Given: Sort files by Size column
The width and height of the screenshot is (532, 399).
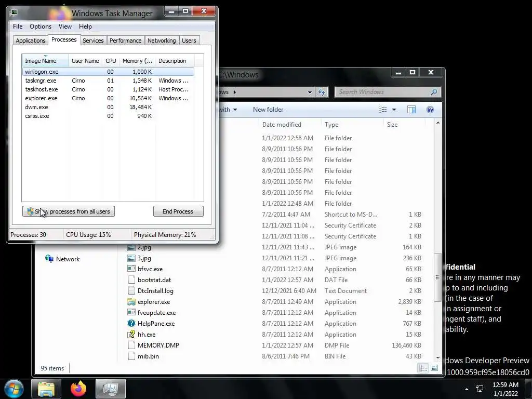Looking at the screenshot, I should pos(404,125).
